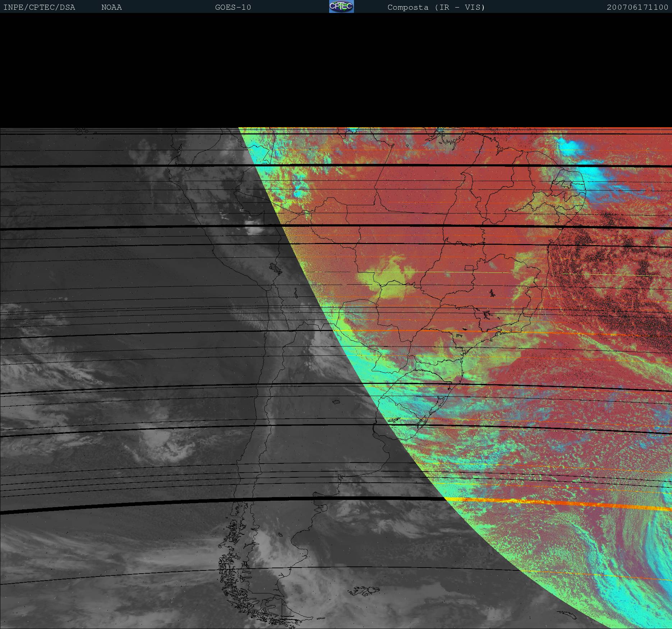
Task: Click the INPE/CPTEC/DSA header label
Action: 39,7
